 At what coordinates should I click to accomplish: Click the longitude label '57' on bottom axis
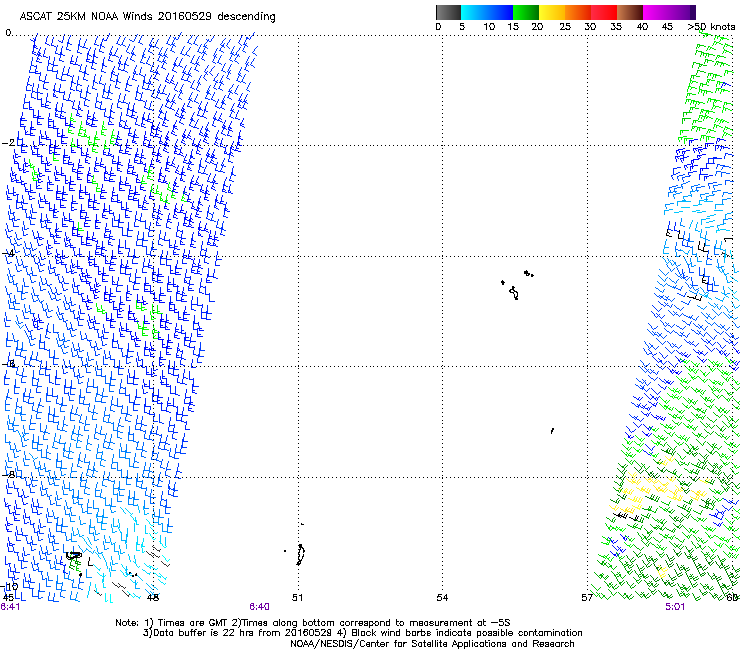(x=587, y=598)
